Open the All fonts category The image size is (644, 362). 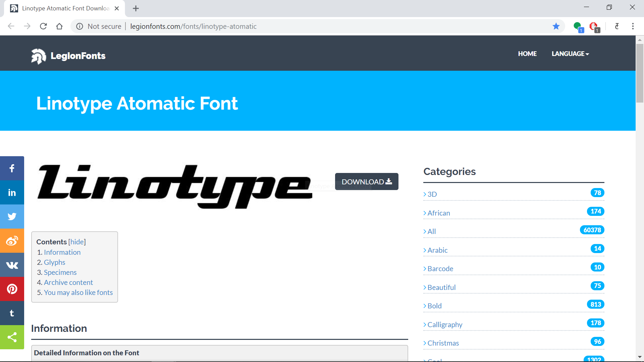click(x=432, y=231)
